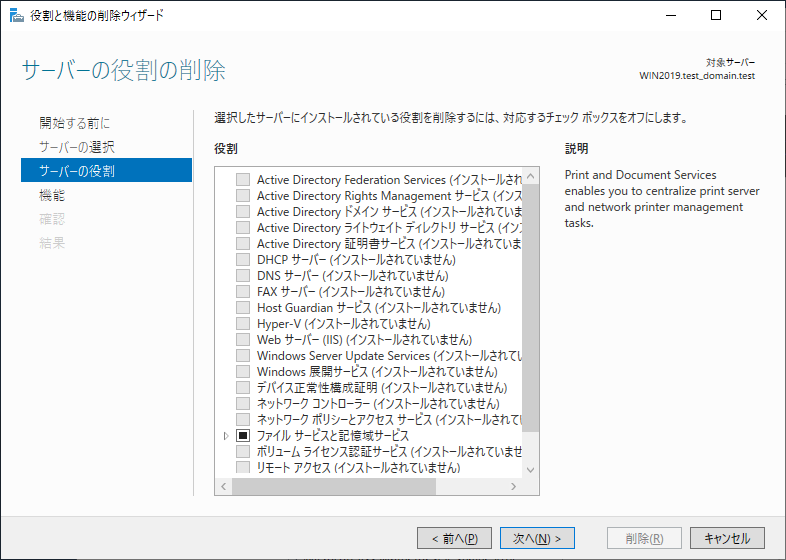Select the デバイス正常性構成証明 row text
Screen dimensions: 786x560
(382, 388)
